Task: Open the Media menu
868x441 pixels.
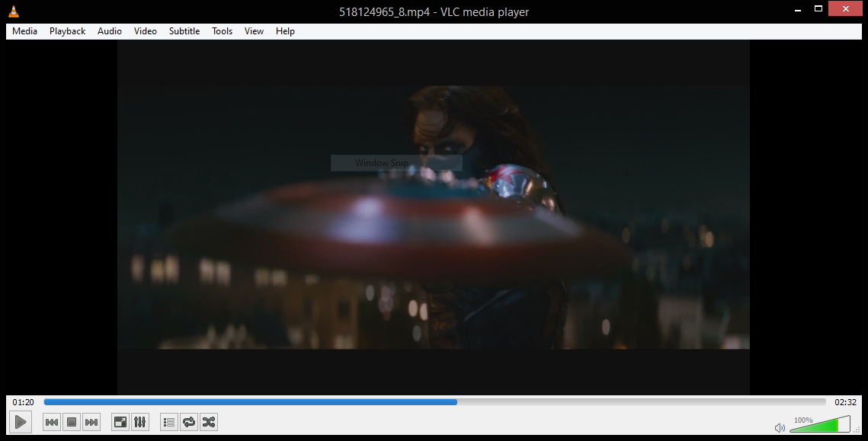Action: 25,31
